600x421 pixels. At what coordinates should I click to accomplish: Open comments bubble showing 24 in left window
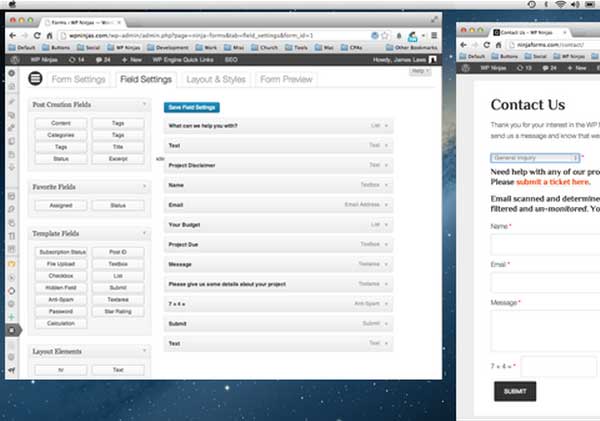pyautogui.click(x=103, y=60)
